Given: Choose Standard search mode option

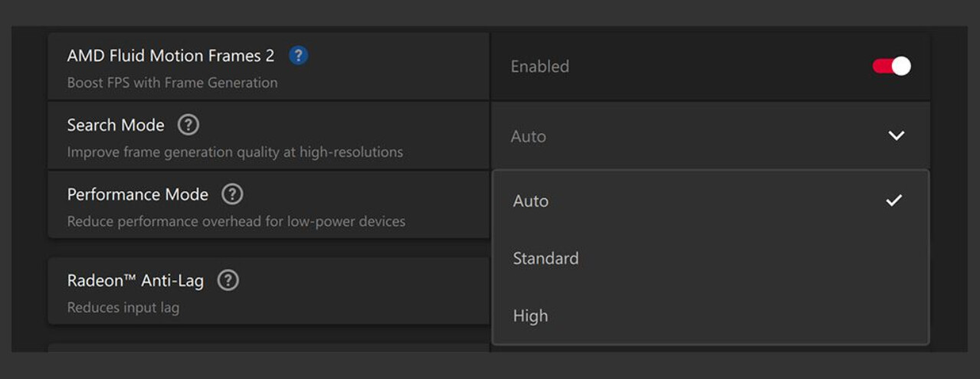Looking at the screenshot, I should [x=710, y=258].
